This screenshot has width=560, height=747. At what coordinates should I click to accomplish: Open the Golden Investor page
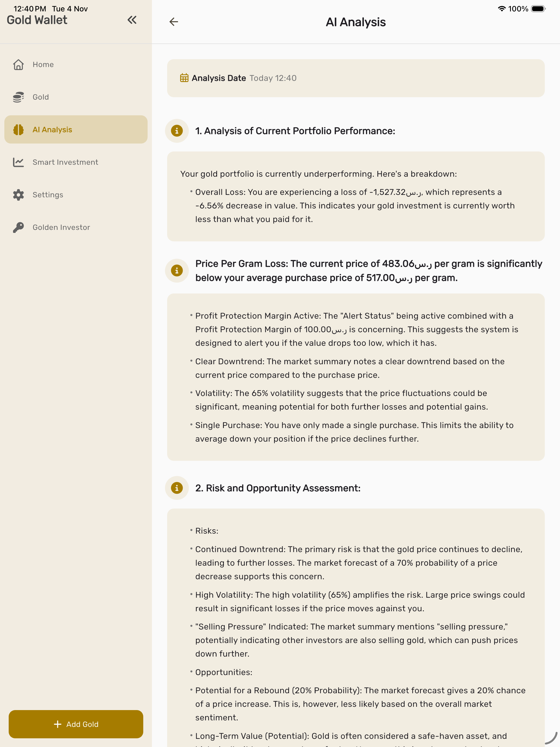point(61,227)
